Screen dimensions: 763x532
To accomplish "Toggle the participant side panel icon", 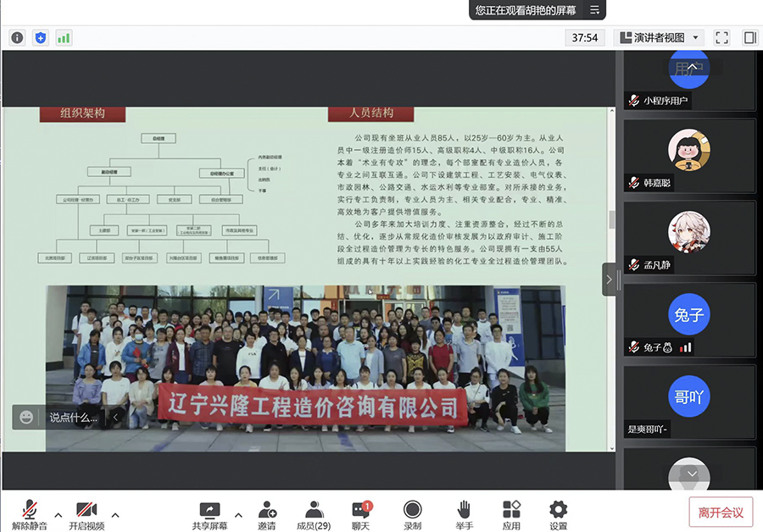I will click(749, 37).
